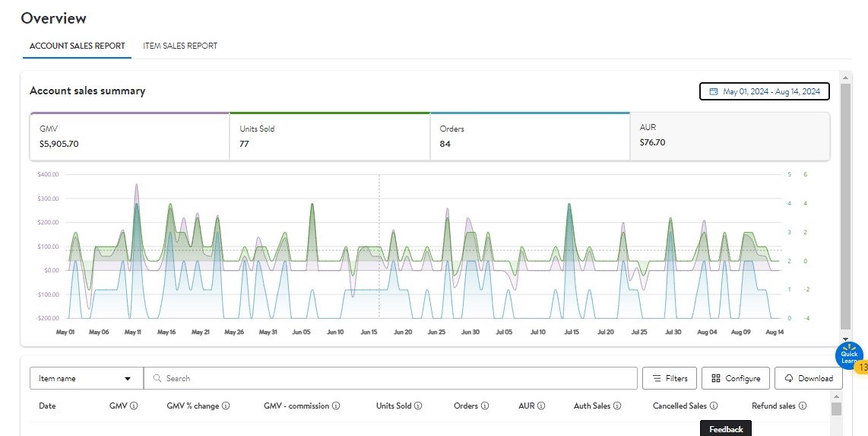Screen dimensions: 868x436
Task: Switch to Item Sales Report tab
Action: coord(180,46)
